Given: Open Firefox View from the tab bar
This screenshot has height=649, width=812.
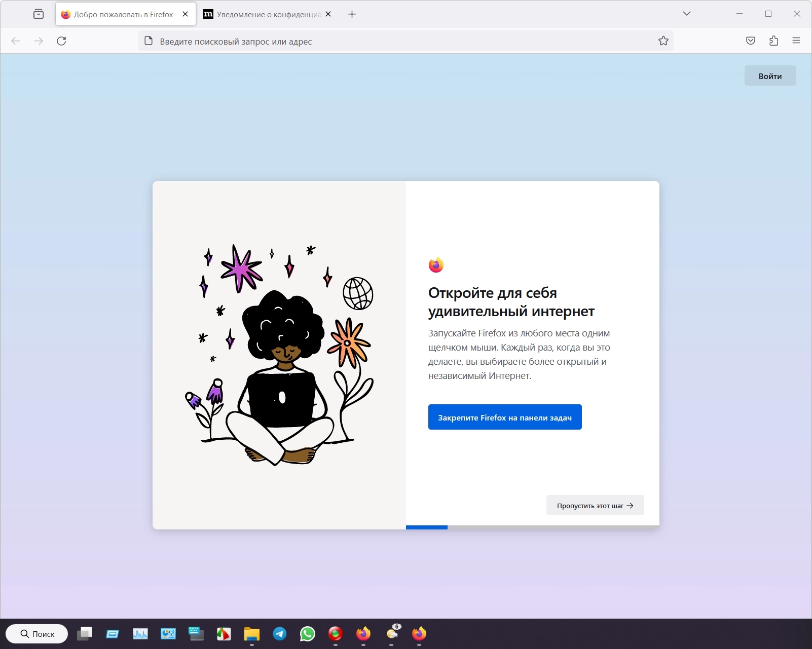Looking at the screenshot, I should [x=39, y=14].
